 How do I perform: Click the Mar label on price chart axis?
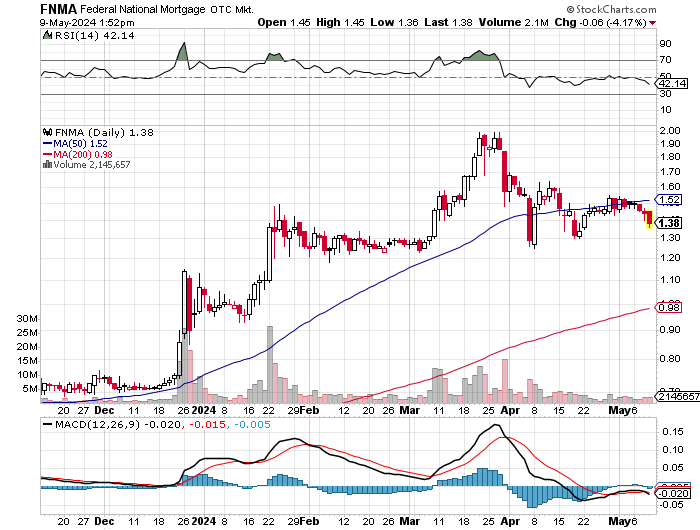point(409,410)
